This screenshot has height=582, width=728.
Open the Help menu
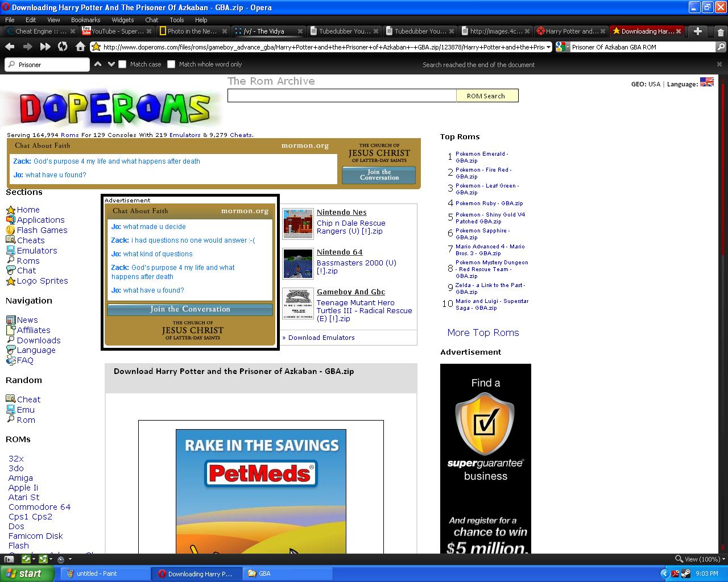[201, 19]
